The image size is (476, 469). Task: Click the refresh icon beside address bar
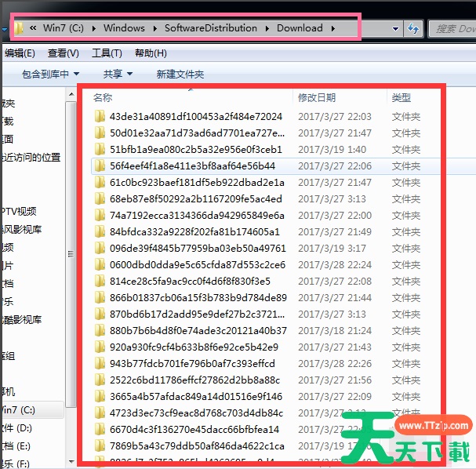413,28
